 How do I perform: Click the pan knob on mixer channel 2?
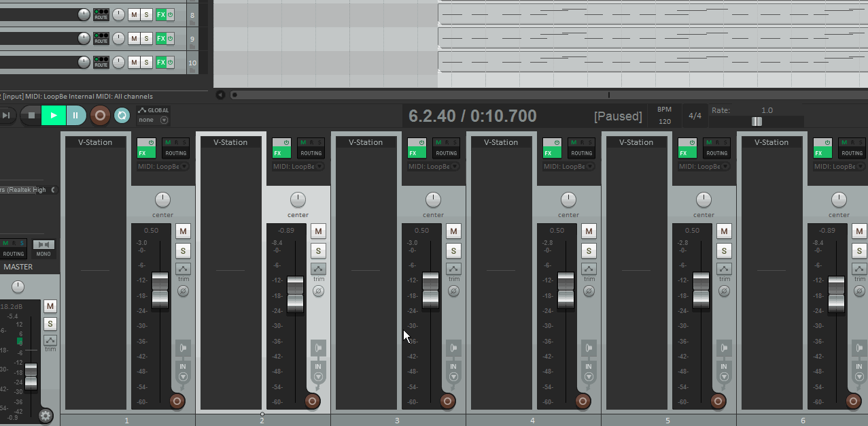click(298, 199)
